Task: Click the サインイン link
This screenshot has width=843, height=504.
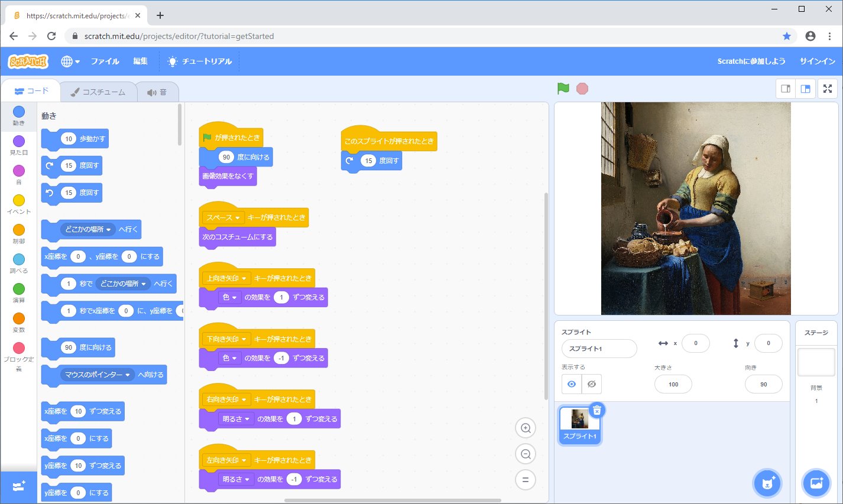Action: click(817, 61)
